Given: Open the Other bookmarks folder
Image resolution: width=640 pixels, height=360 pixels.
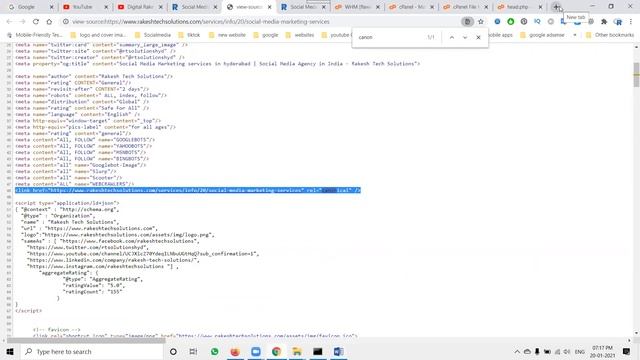Looking at the screenshot, I should pyautogui.click(x=610, y=35).
